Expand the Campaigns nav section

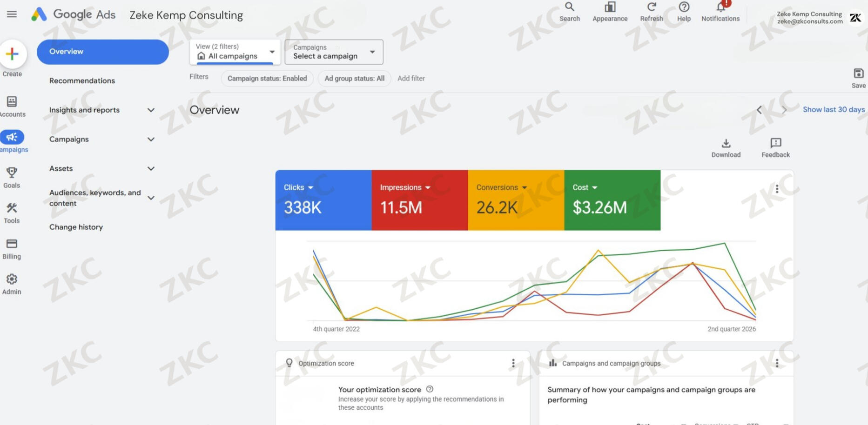[x=151, y=139]
